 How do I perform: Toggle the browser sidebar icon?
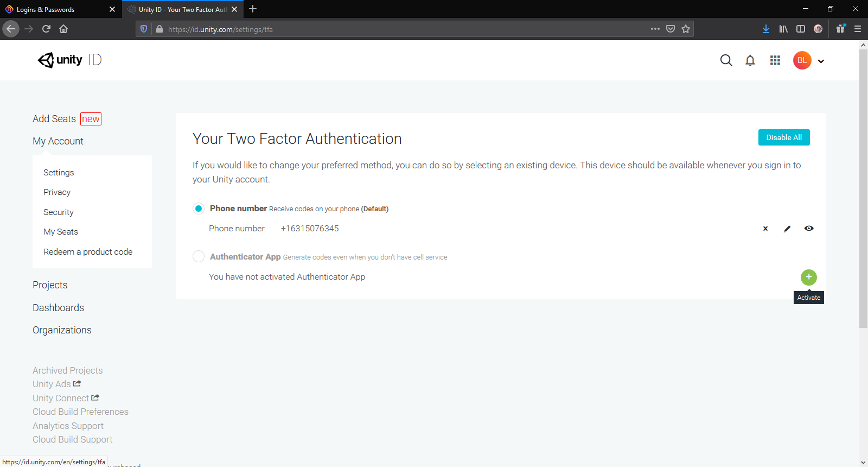801,29
